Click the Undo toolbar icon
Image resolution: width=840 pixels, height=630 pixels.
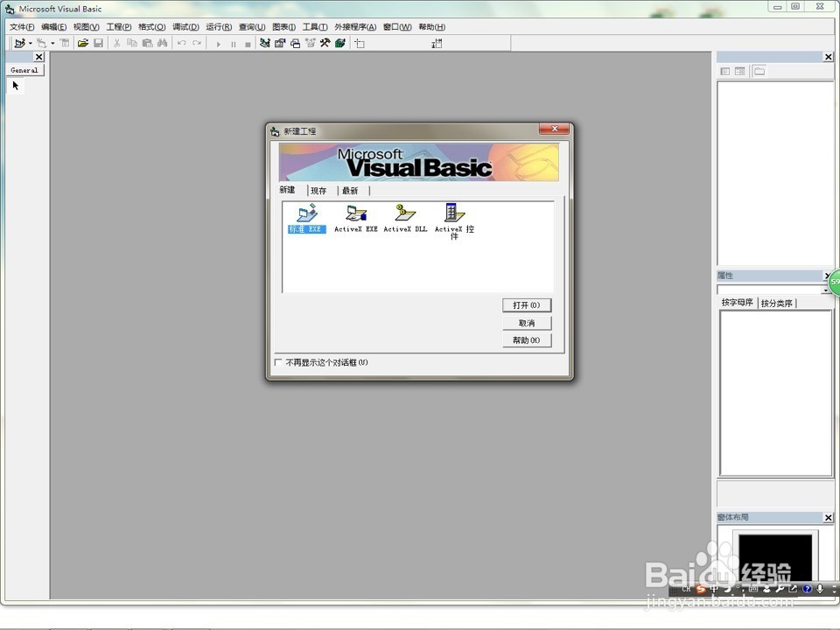(182, 44)
